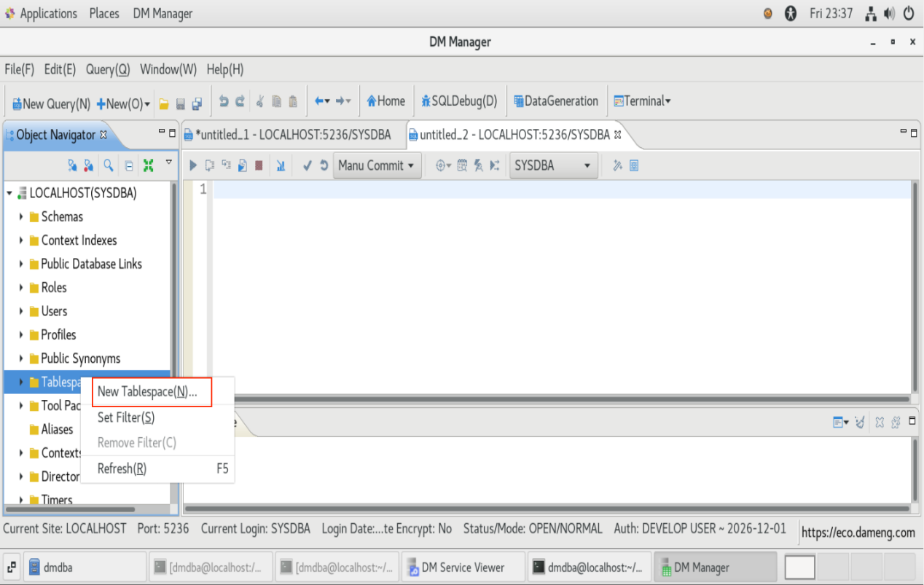Choose Set Filter(S) from context menu
Image resolution: width=924 pixels, height=585 pixels.
(x=126, y=417)
